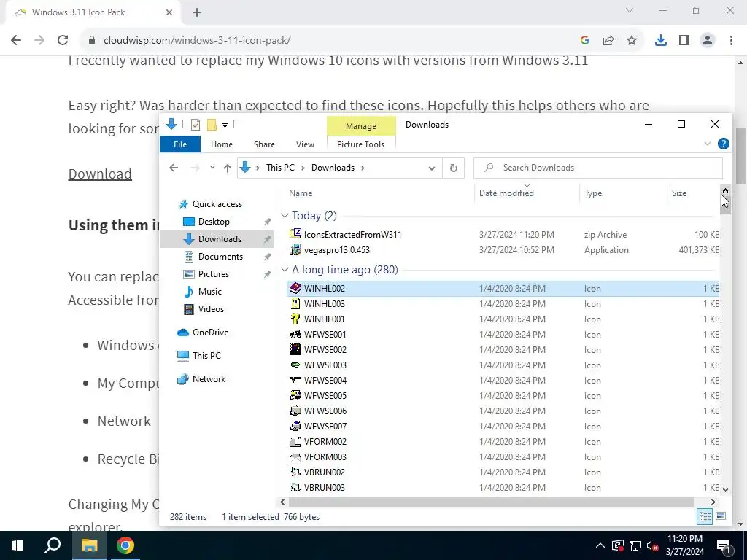The image size is (747, 560).
Task: Switch to large thumbnails view icon
Action: (721, 516)
